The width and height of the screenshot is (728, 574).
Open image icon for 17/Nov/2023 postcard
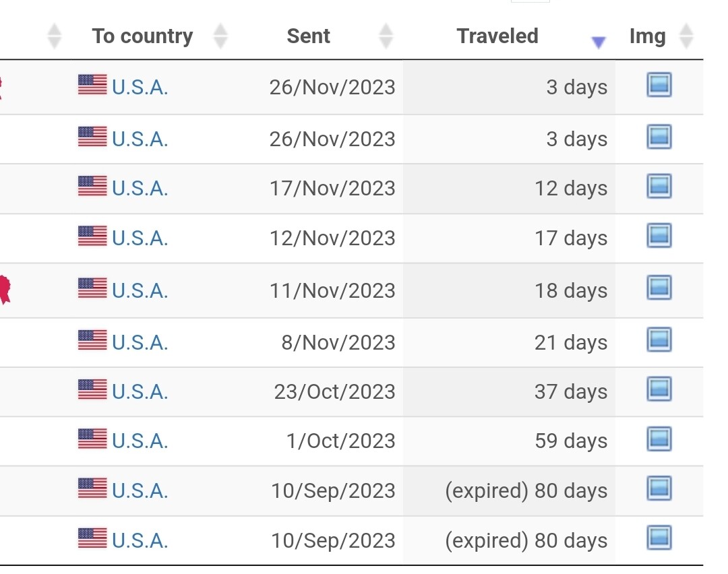(659, 186)
